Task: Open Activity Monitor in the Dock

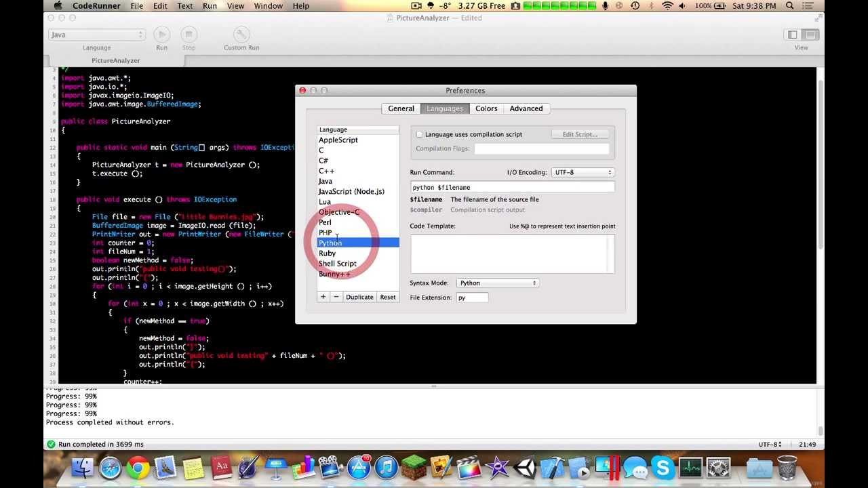Action: point(690,468)
